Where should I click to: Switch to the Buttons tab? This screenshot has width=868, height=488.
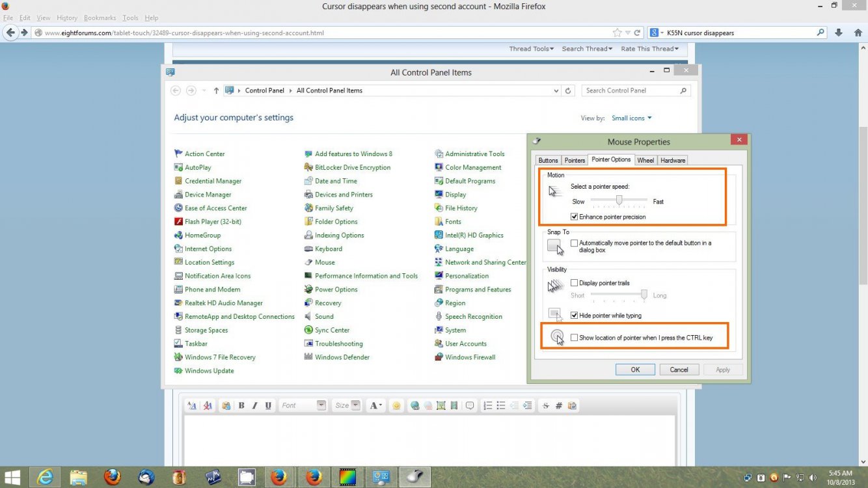click(x=548, y=160)
